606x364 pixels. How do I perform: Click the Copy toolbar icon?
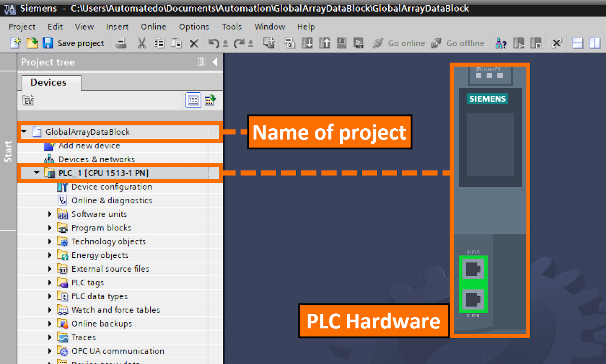[x=159, y=43]
